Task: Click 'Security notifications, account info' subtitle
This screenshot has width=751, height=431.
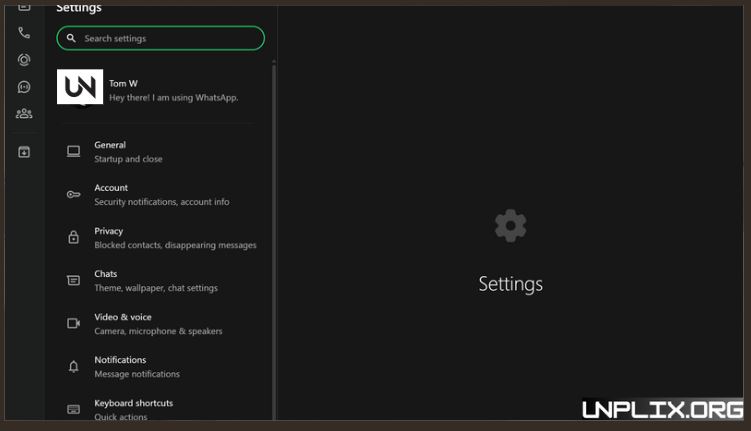Action: point(162,202)
